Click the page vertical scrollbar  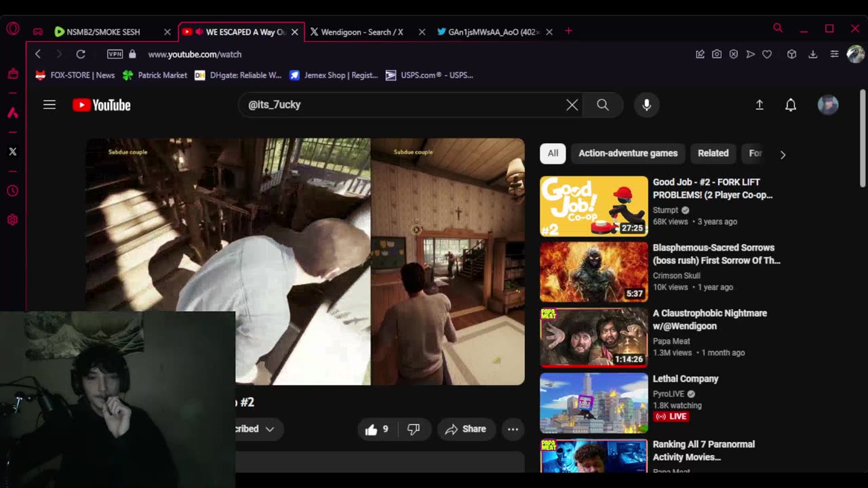tap(863, 139)
